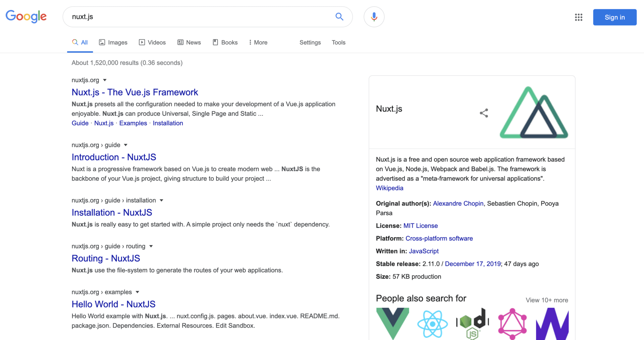
Task: Open Routing - NuxtJS result
Action: click(x=106, y=258)
